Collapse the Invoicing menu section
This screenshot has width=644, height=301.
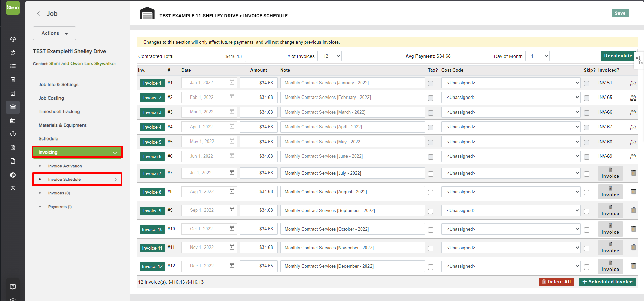click(x=77, y=152)
